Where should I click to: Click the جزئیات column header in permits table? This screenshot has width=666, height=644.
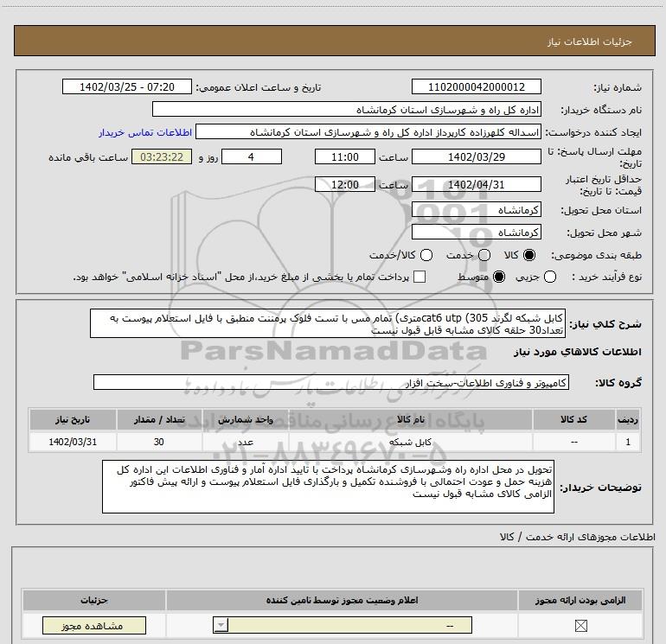click(94, 600)
